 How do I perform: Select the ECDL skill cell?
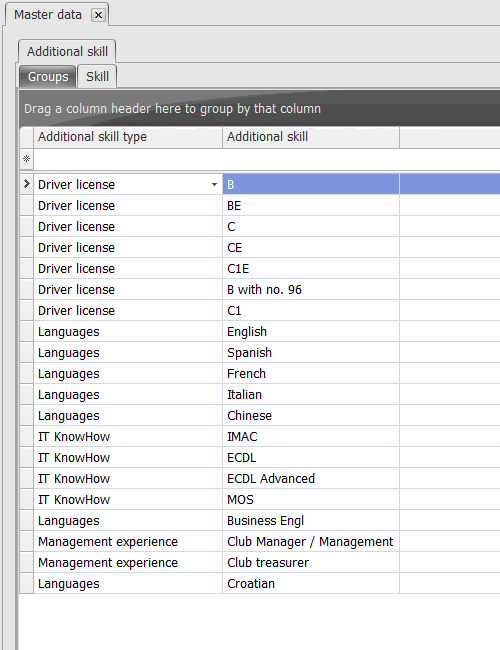311,458
